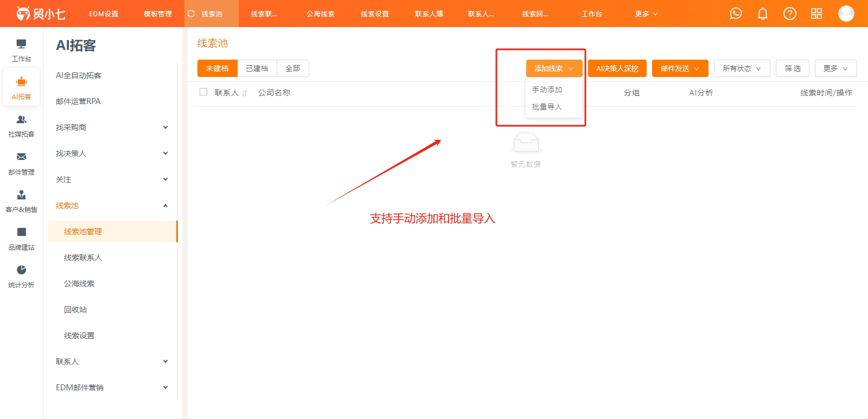Expand the 关注 menu

point(112,179)
